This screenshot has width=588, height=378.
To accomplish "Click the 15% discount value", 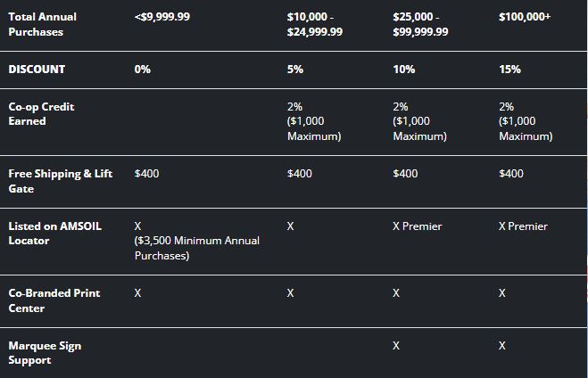I will [509, 70].
